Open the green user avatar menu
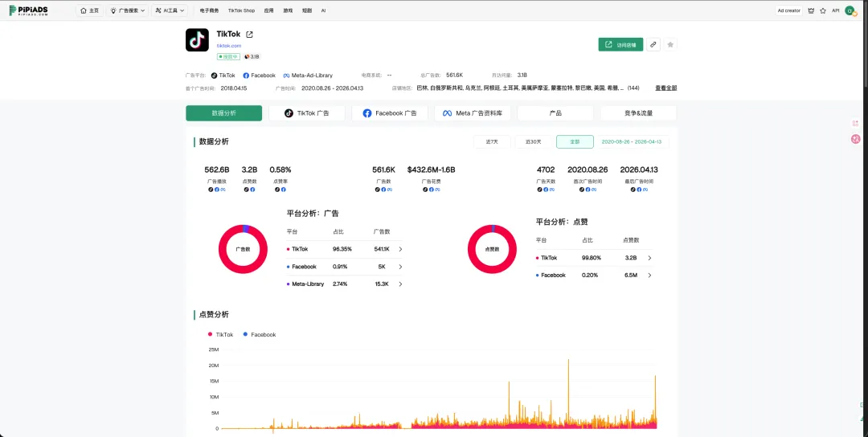 point(850,10)
